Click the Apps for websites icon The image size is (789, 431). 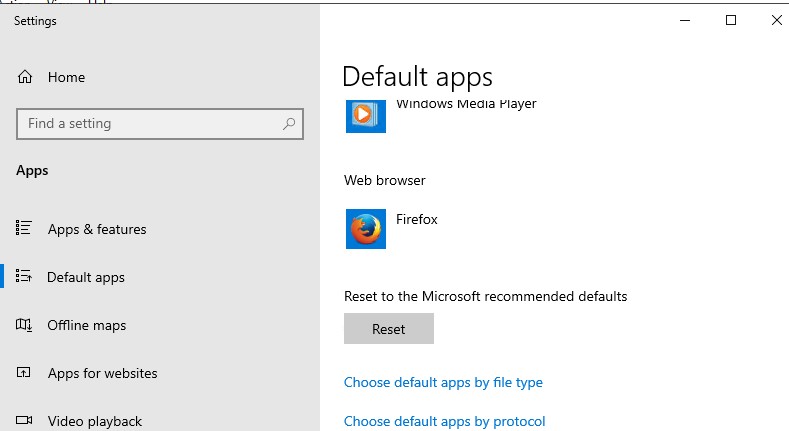[x=25, y=373]
